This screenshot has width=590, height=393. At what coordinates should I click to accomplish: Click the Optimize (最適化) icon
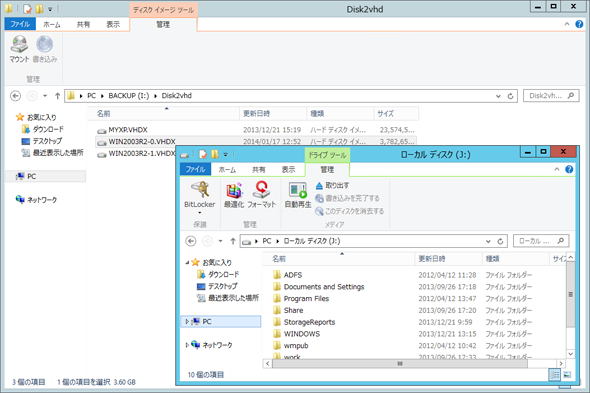(234, 195)
